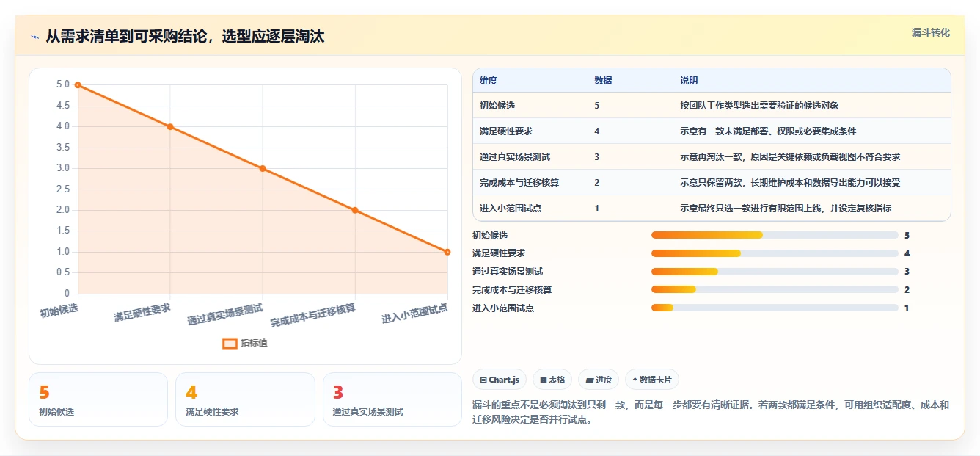Click the 初始候选 progress bar

coord(775,235)
